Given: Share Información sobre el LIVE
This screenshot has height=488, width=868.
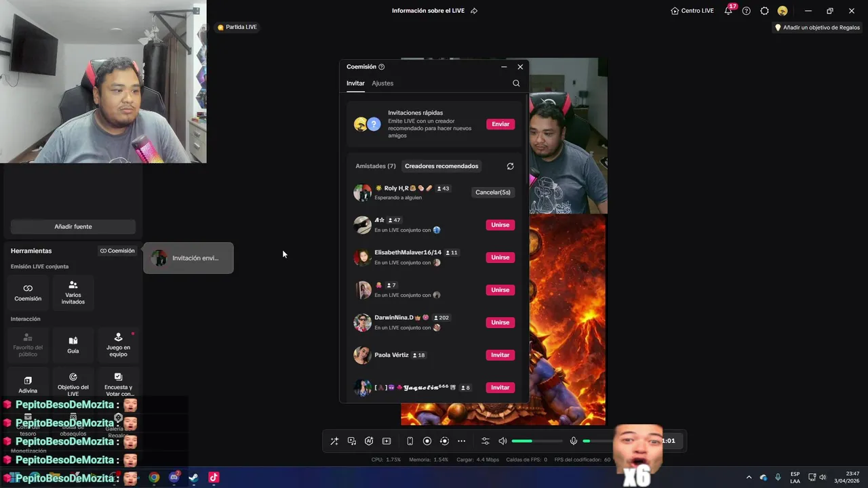Looking at the screenshot, I should 474,11.
